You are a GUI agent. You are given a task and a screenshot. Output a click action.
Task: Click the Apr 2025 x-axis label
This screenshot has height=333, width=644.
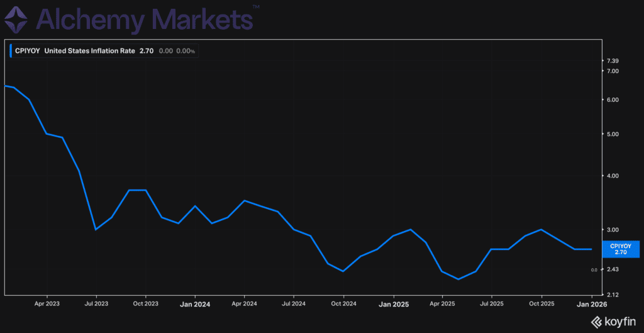pos(443,304)
